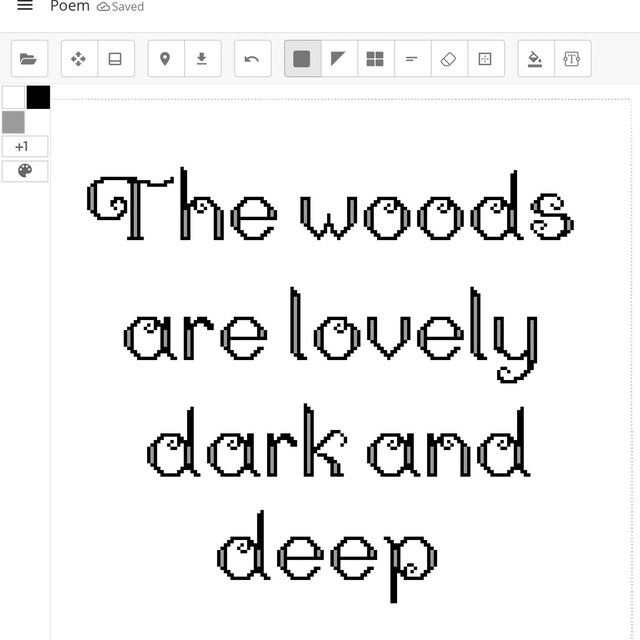This screenshot has width=640, height=640.
Task: Open the hamburger main menu
Action: [25, 5]
